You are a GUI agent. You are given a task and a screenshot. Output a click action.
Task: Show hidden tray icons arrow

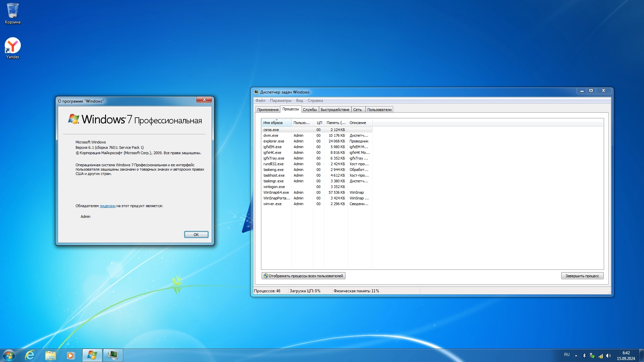(x=576, y=356)
